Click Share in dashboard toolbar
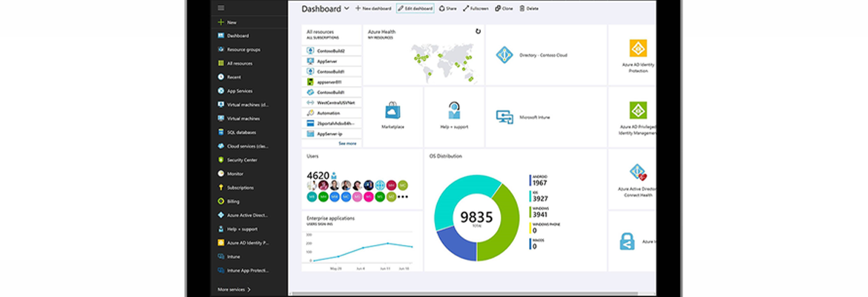868x297 pixels. point(448,8)
